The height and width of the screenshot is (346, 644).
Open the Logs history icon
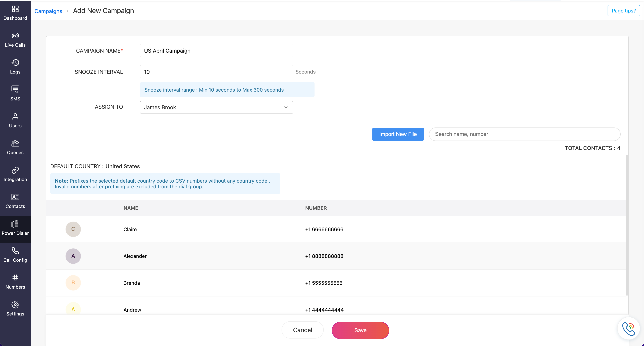click(15, 63)
